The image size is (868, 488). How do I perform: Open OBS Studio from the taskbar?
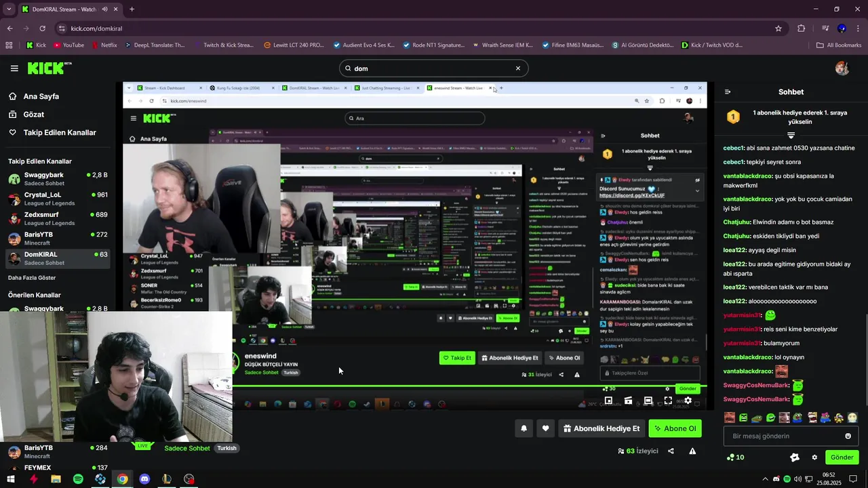189,479
